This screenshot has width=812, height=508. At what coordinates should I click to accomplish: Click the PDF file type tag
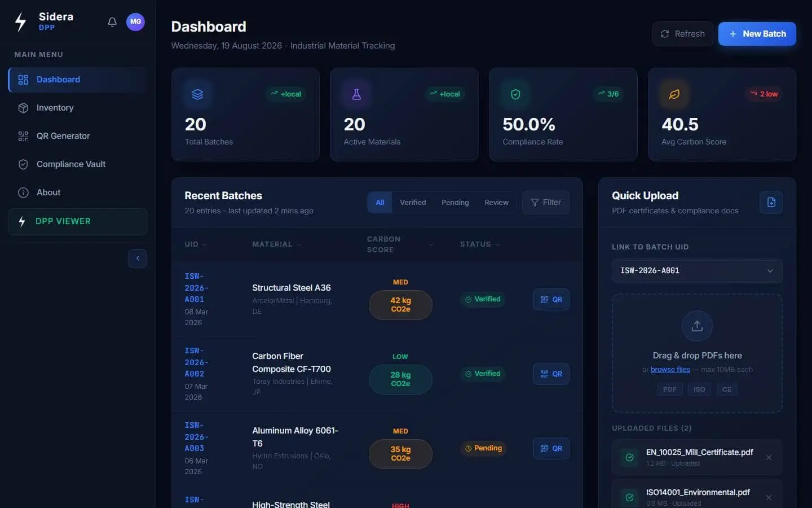pyautogui.click(x=670, y=389)
